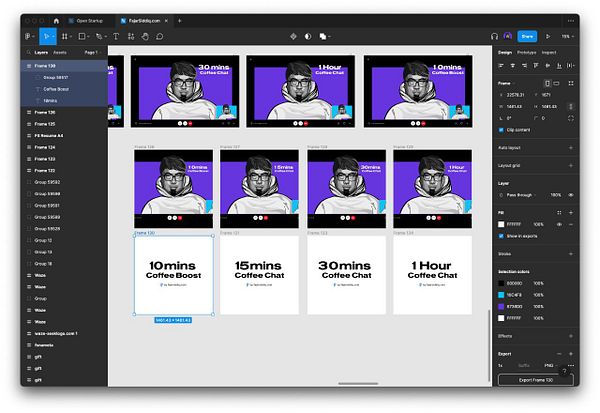Toggle Constrain proportions lock
The width and height of the screenshot is (600, 413).
[x=571, y=106]
